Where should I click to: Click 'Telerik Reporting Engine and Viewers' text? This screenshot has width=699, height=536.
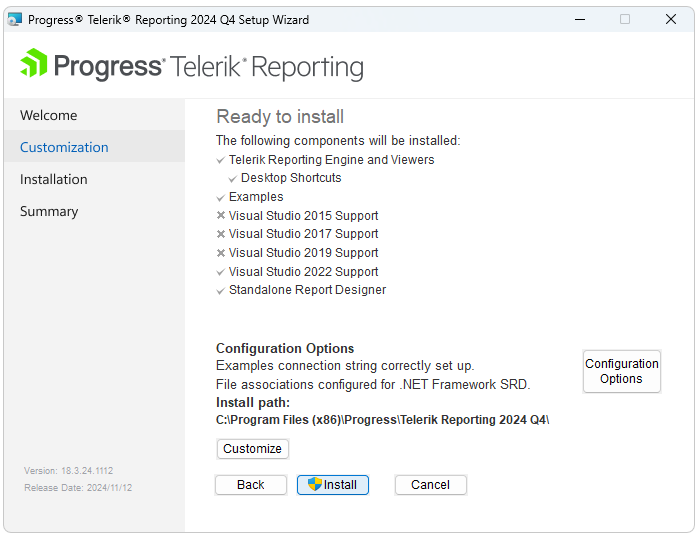point(331,160)
